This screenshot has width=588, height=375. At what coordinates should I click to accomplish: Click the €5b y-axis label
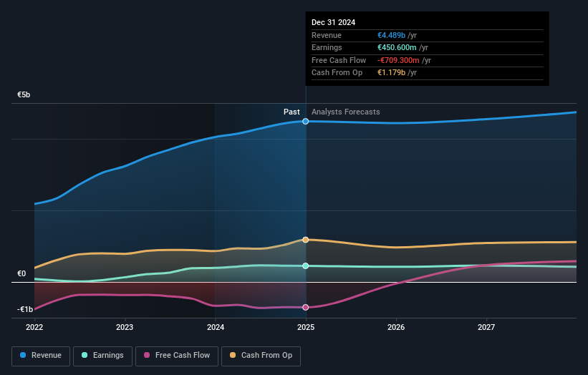coord(24,94)
